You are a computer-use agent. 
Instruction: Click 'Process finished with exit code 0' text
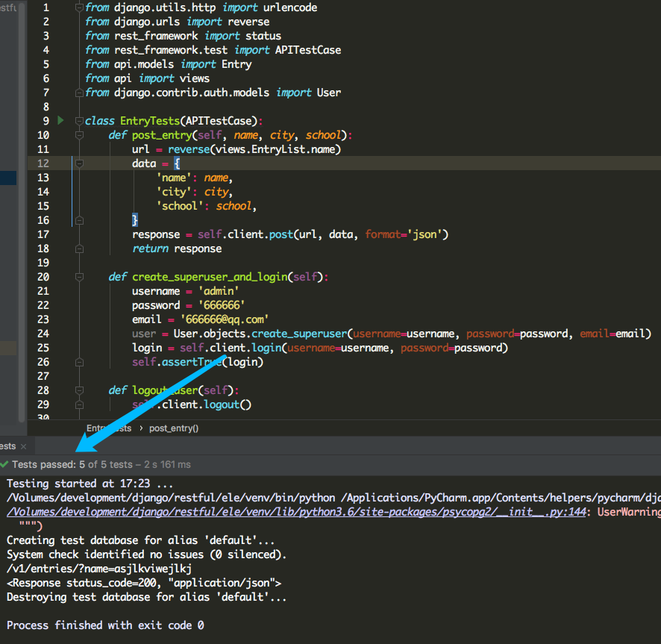[x=105, y=625]
